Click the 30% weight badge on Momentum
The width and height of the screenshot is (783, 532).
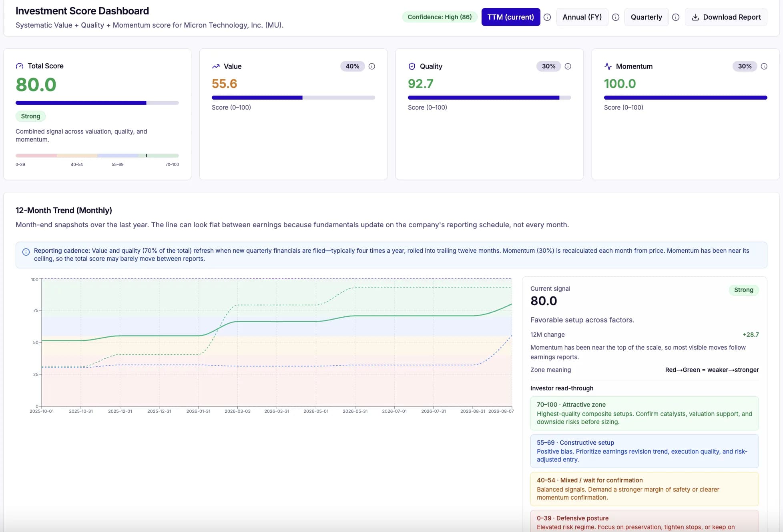click(x=745, y=66)
